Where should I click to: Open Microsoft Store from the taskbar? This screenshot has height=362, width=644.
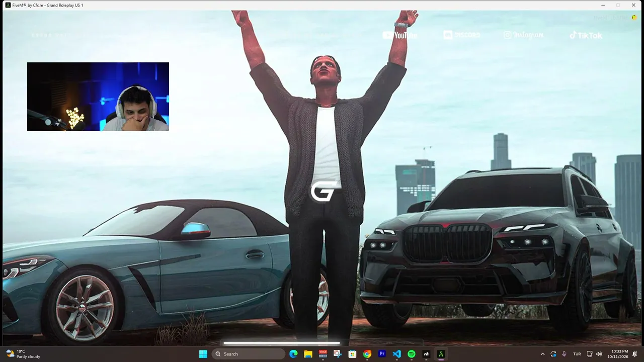(352, 354)
